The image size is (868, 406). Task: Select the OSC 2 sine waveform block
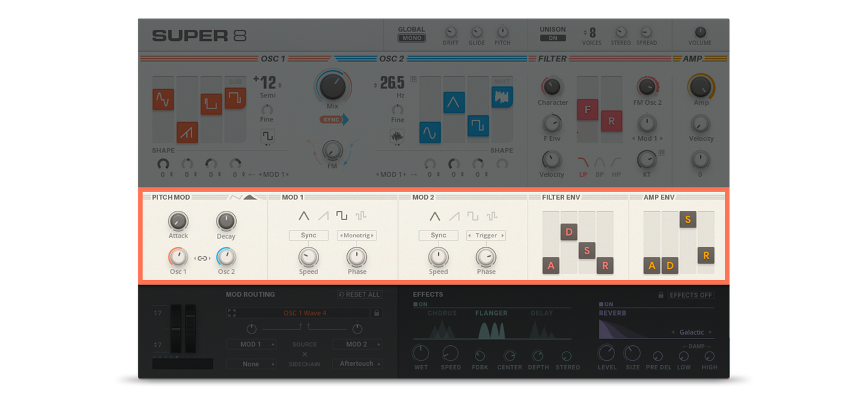430,132
